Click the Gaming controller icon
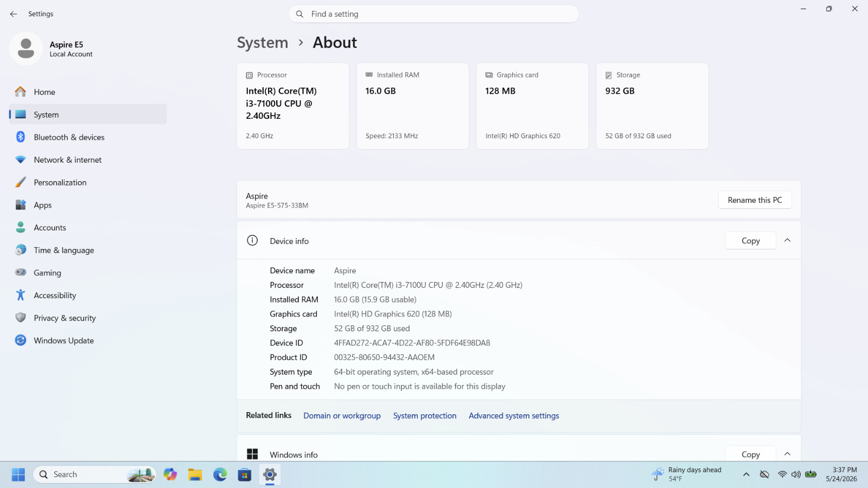This screenshot has height=488, width=868. click(x=21, y=272)
